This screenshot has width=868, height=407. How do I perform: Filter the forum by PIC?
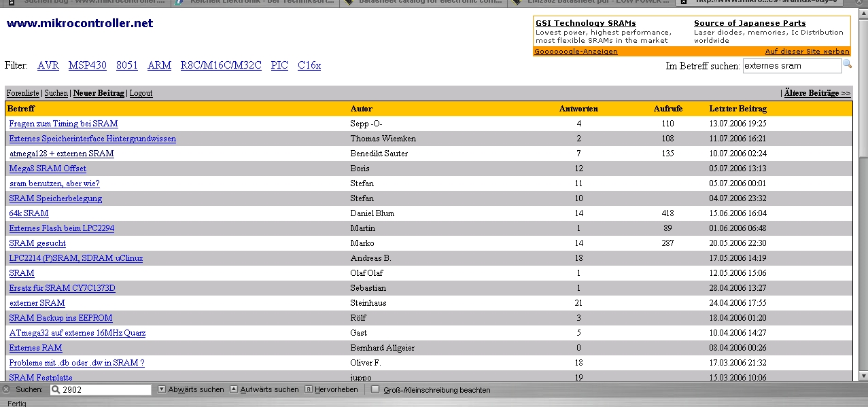tap(279, 65)
